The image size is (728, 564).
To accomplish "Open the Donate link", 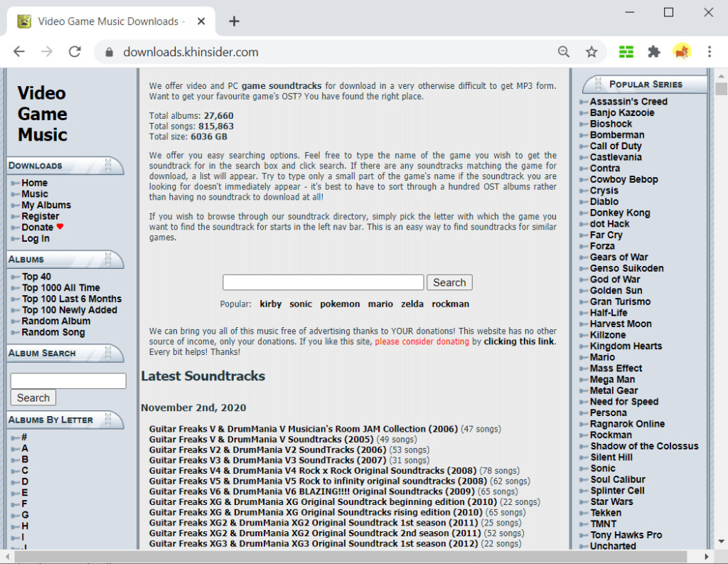I will [x=37, y=227].
